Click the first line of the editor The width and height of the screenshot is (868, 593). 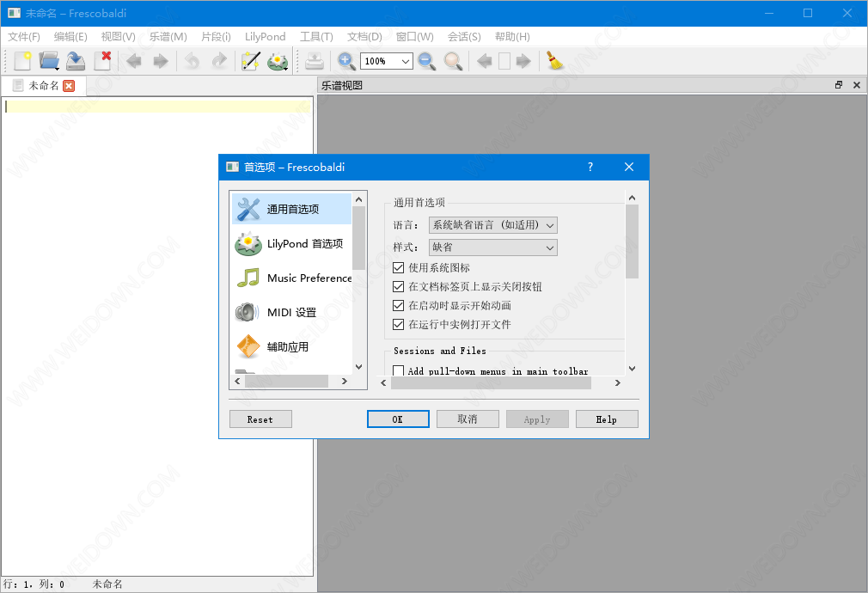pyautogui.click(x=158, y=106)
